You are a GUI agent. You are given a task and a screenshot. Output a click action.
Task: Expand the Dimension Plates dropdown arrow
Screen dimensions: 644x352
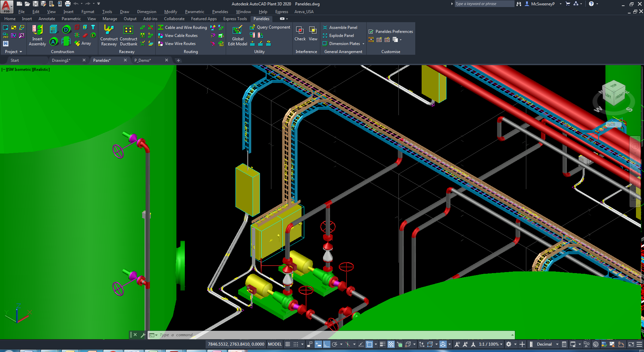[363, 44]
